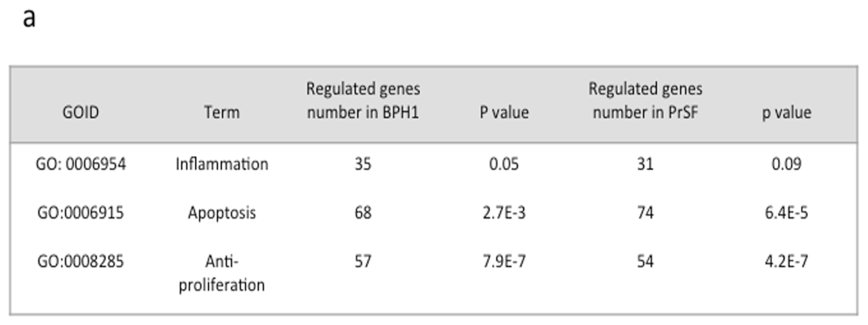Screen dimensions: 868x325
Task: Click the panel label "a"
Action: point(29,18)
